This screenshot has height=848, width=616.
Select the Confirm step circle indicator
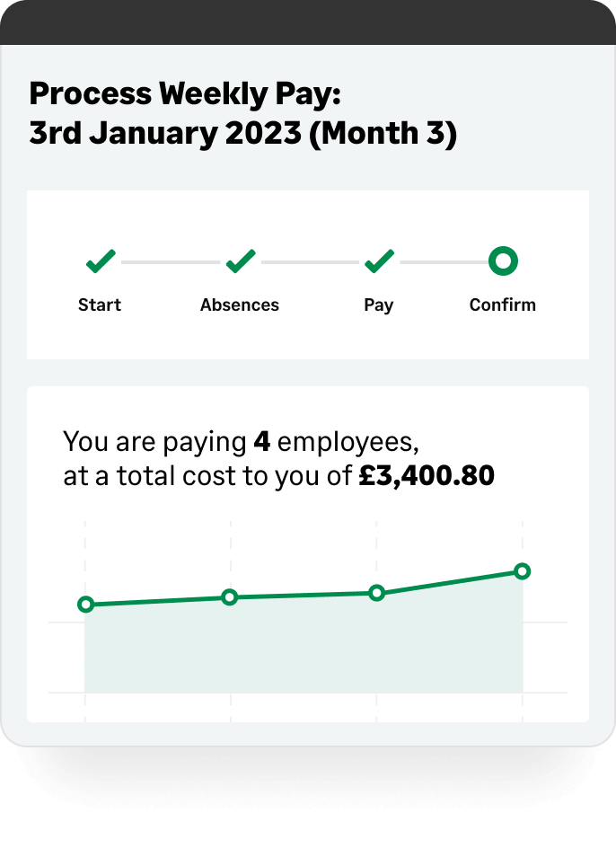point(503,261)
